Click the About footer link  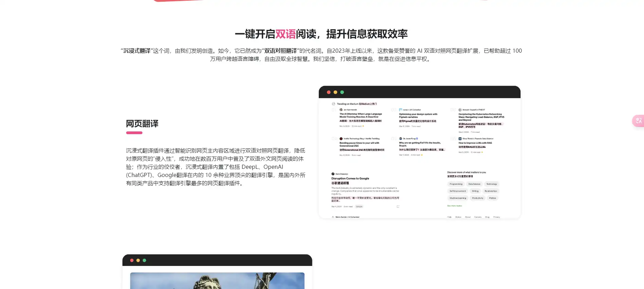(468, 217)
